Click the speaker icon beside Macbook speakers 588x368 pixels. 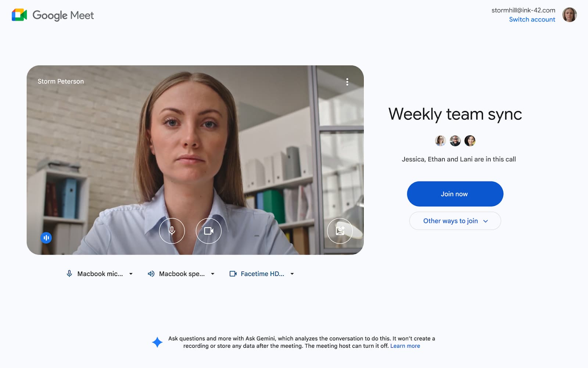pos(151,274)
